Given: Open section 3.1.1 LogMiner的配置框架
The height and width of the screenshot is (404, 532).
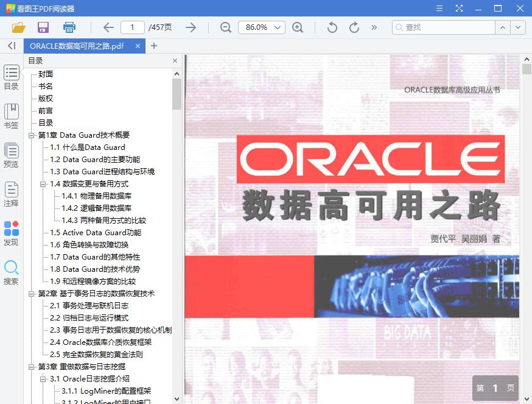Looking at the screenshot, I should pyautogui.click(x=106, y=391).
